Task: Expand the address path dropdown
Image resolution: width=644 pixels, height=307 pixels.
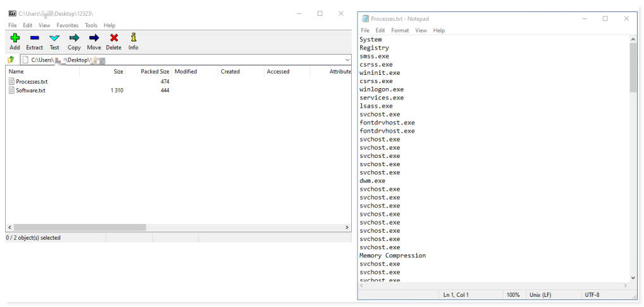Action: coord(347,60)
